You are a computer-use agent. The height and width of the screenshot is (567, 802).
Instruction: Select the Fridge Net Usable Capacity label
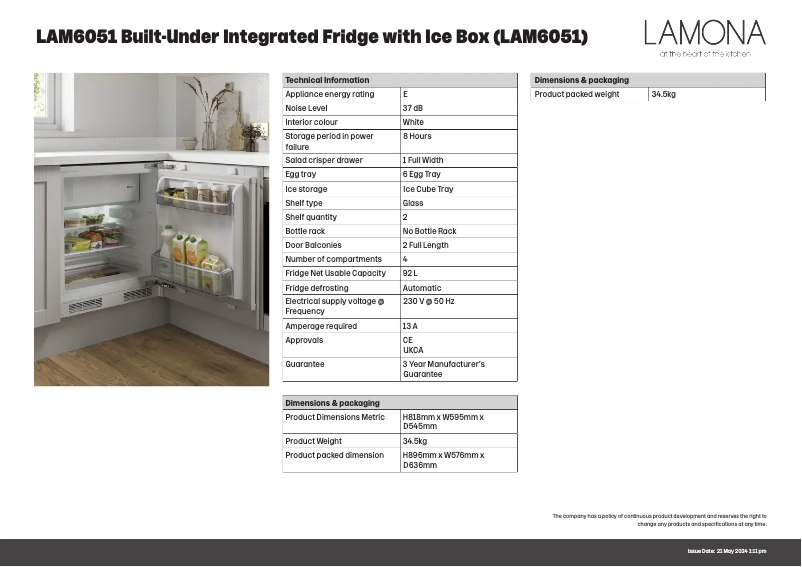coord(335,273)
